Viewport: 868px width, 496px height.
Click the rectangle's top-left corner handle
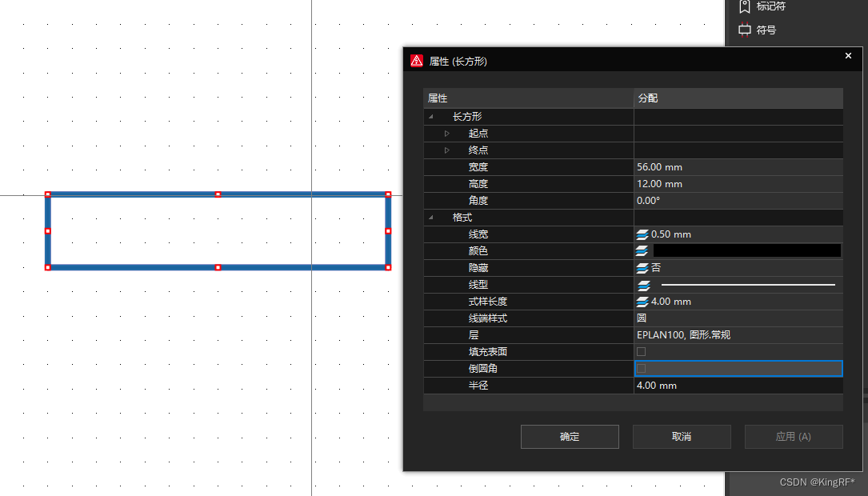tap(48, 194)
